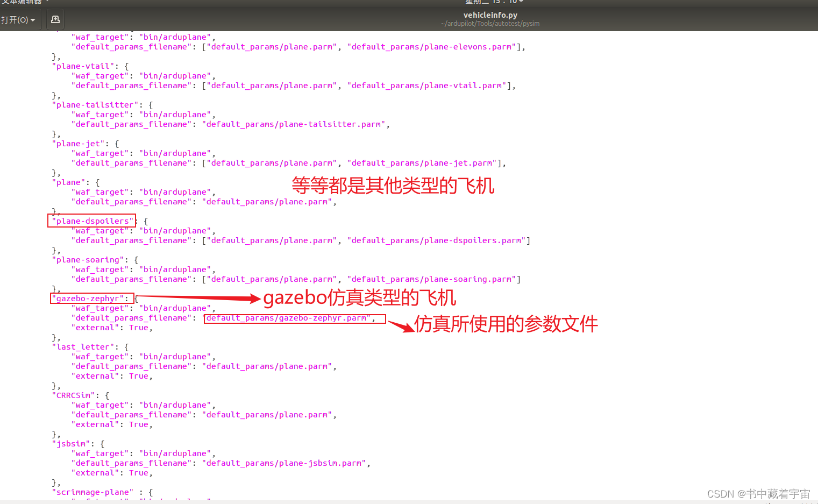Image resolution: width=818 pixels, height=504 pixels.
Task: Click "default_params/plane.parm" value under last_letter
Action: pyautogui.click(x=267, y=366)
